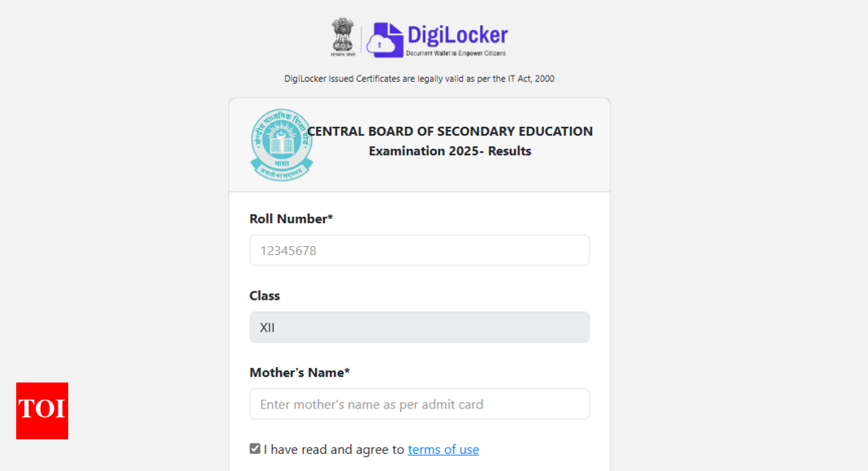Click the 'Class' field label
Image resolution: width=868 pixels, height=471 pixels.
[x=265, y=296]
